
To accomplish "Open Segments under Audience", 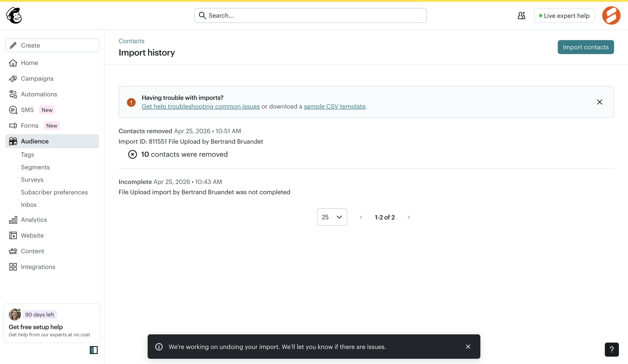I will pyautogui.click(x=35, y=167).
